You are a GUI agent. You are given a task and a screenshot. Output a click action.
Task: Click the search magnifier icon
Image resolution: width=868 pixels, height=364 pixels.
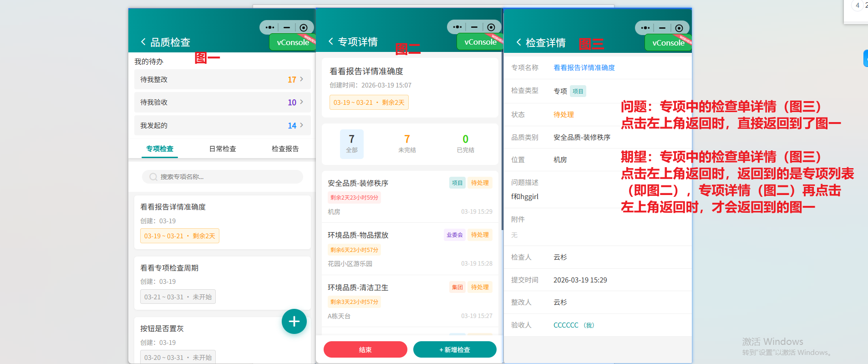tap(153, 177)
